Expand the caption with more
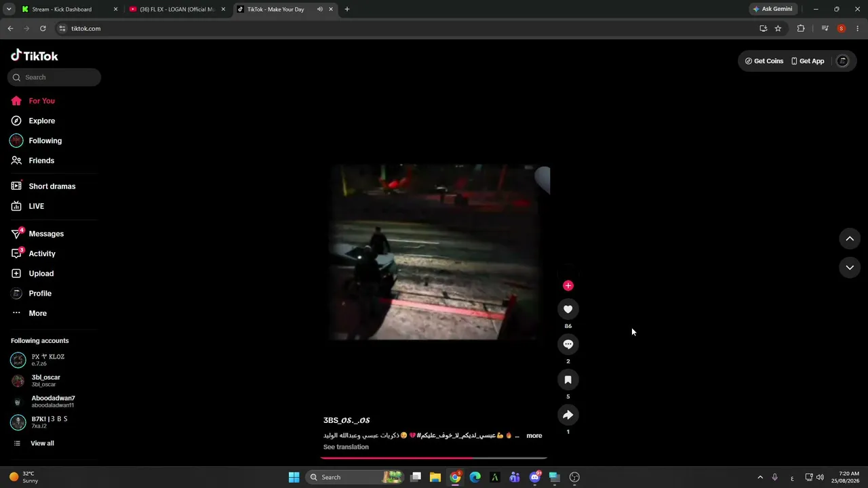The image size is (868, 488). (x=534, y=436)
